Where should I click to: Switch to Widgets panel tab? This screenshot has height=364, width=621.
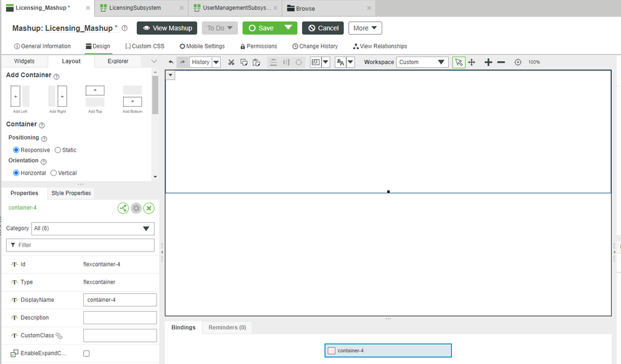click(x=24, y=61)
